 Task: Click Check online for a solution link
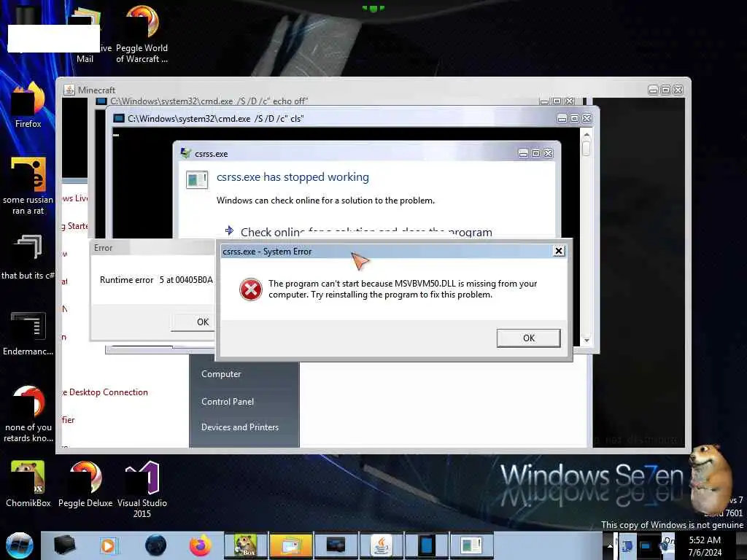(366, 232)
